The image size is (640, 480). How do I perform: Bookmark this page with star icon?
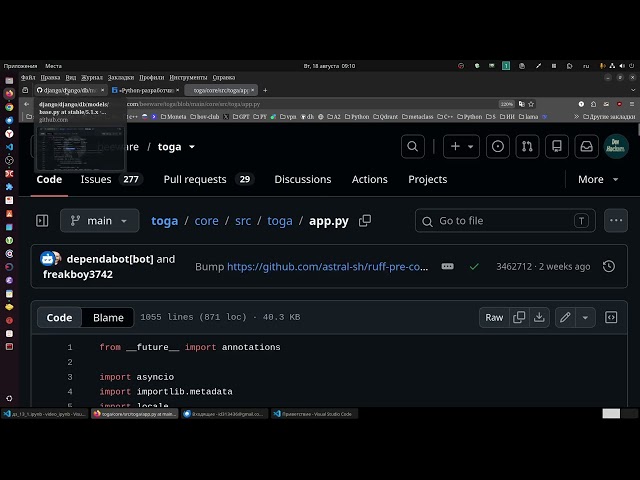531,104
